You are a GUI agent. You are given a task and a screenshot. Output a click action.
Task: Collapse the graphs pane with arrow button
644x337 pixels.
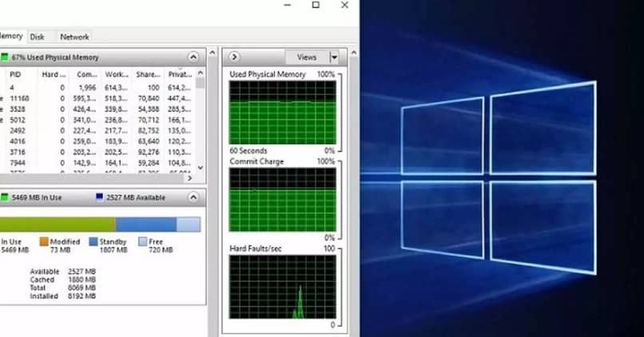pyautogui.click(x=234, y=57)
